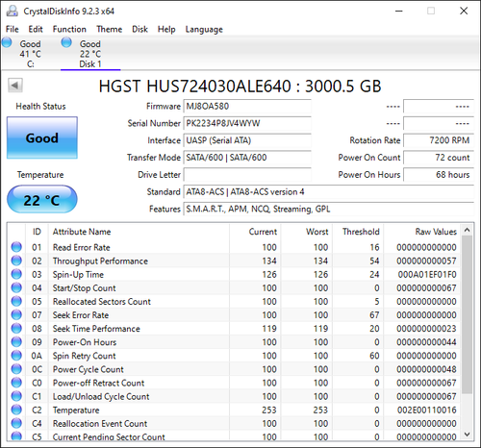Click status orb for Temperature attribute row
This screenshot has width=481, height=448.
click(x=16, y=410)
